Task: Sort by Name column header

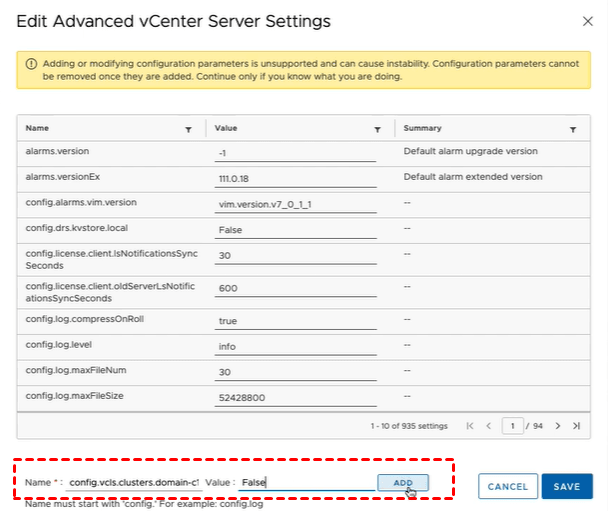Action: coord(37,128)
